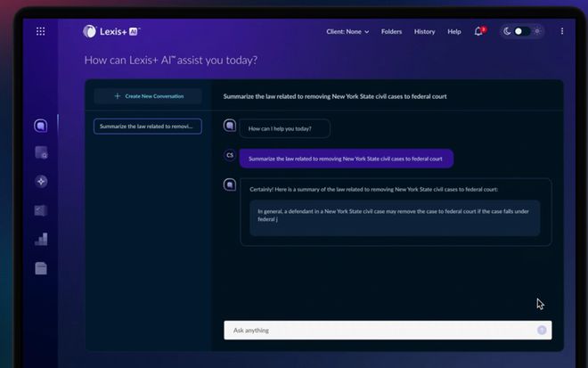Click the compass star sidebar icon

(x=41, y=181)
